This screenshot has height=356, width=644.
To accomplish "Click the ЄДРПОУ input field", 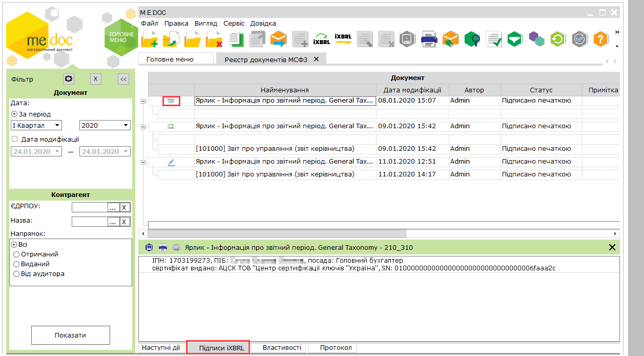I will [x=89, y=207].
